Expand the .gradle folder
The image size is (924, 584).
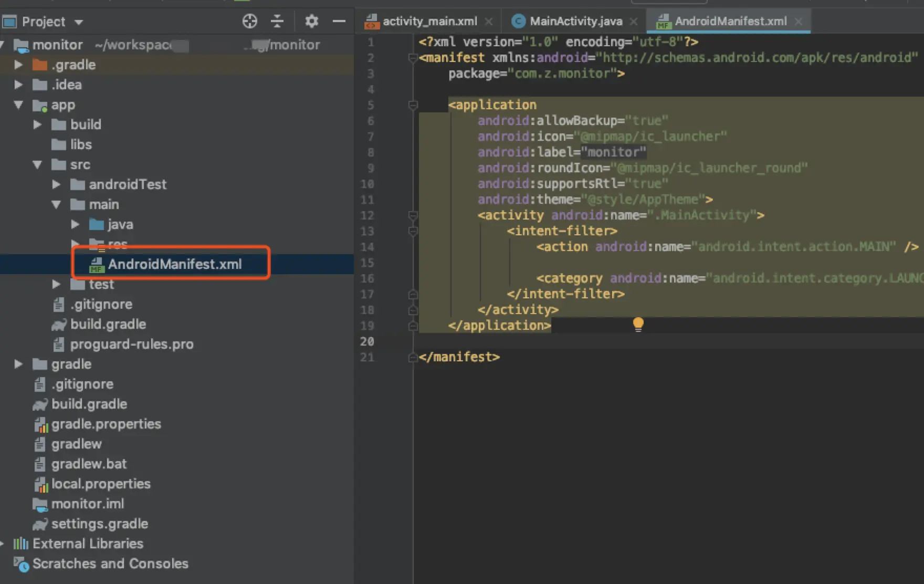pos(18,65)
